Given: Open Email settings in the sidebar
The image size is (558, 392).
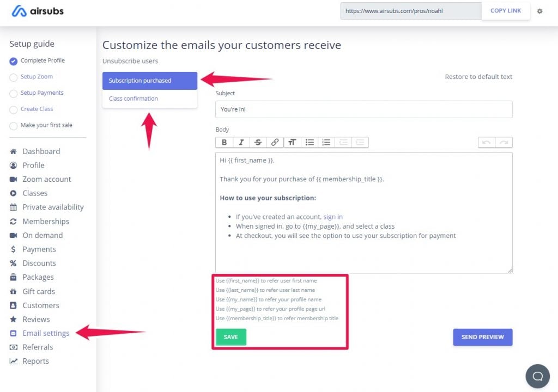Looking at the screenshot, I should pyautogui.click(x=46, y=333).
